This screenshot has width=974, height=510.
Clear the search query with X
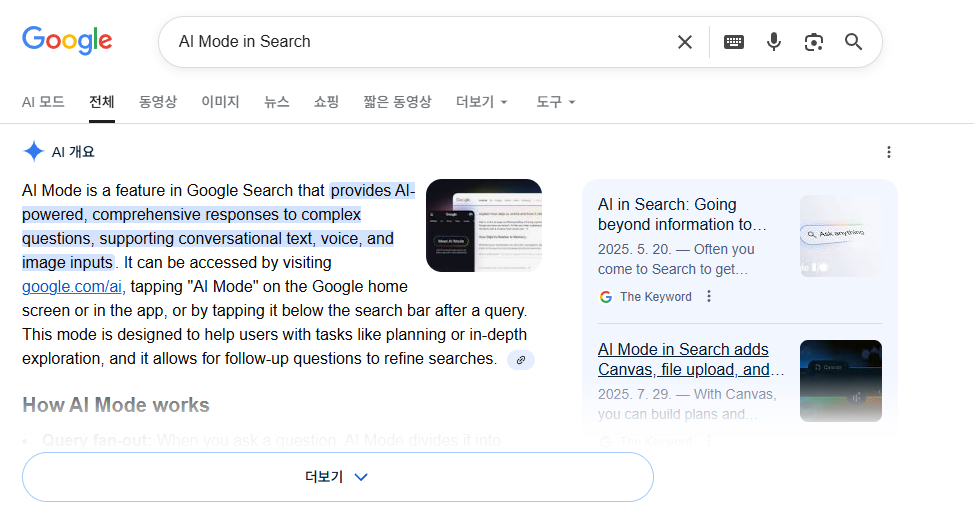[x=685, y=42]
